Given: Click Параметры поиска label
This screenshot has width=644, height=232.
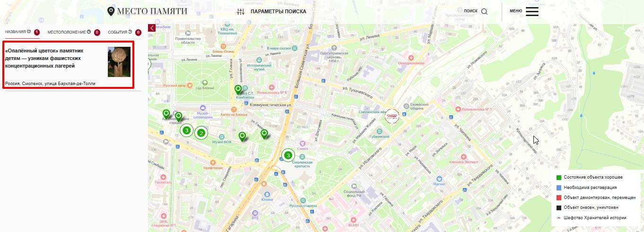Looking at the screenshot, I should pos(278,12).
